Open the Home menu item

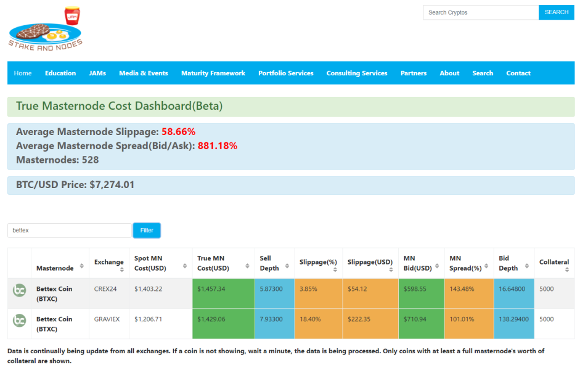tap(23, 73)
